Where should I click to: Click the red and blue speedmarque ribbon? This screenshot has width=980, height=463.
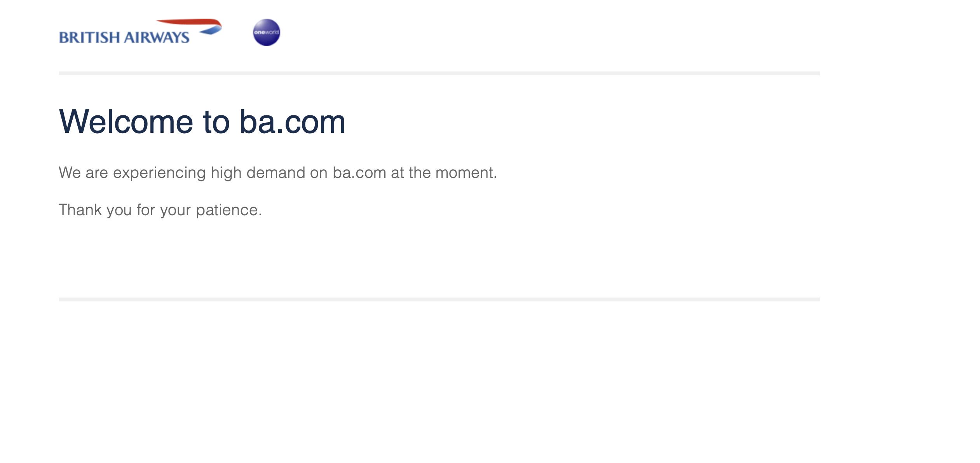pos(189,26)
